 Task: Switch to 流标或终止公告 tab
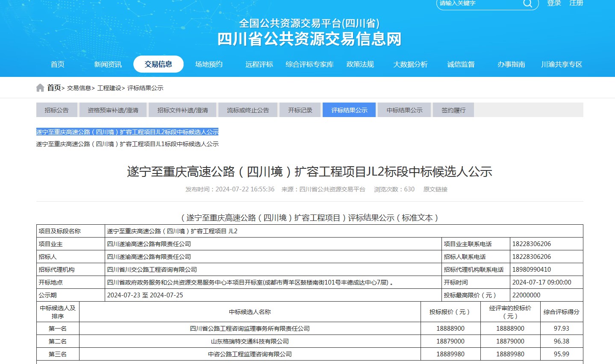(x=248, y=110)
